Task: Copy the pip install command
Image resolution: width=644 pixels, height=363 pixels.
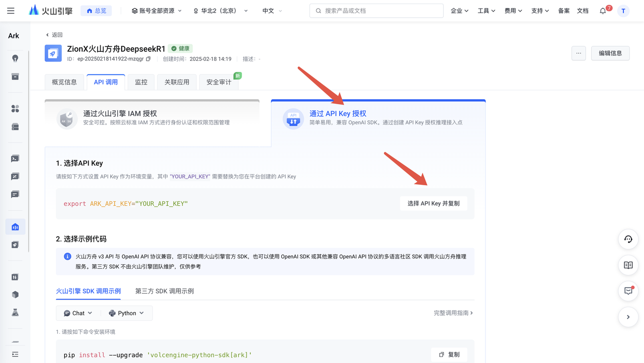Action: (449, 354)
